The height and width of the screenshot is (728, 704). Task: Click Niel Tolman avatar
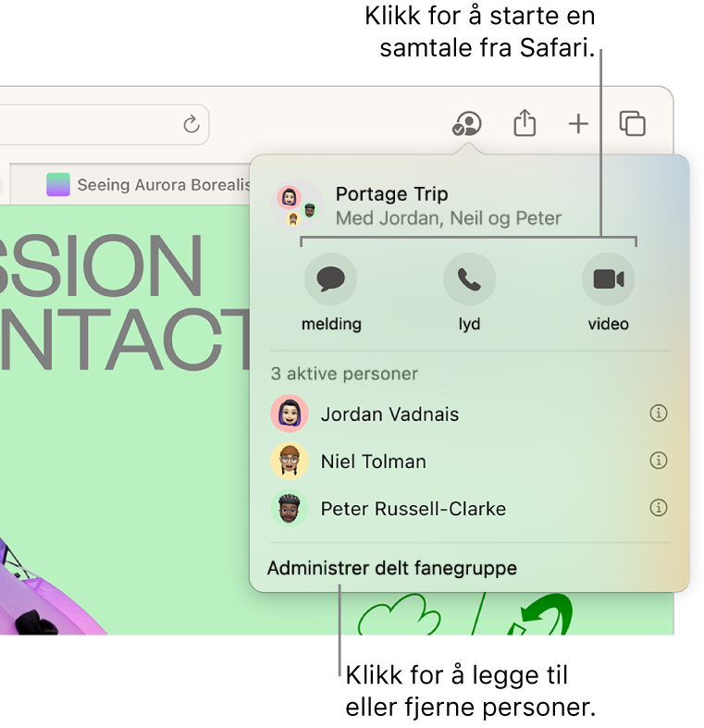click(x=290, y=461)
